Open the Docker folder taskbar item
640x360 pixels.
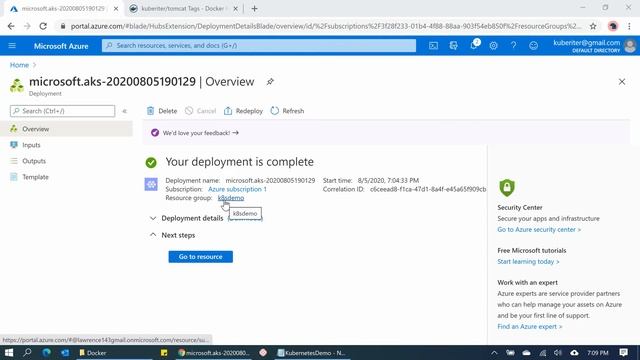pyautogui.click(x=114, y=353)
